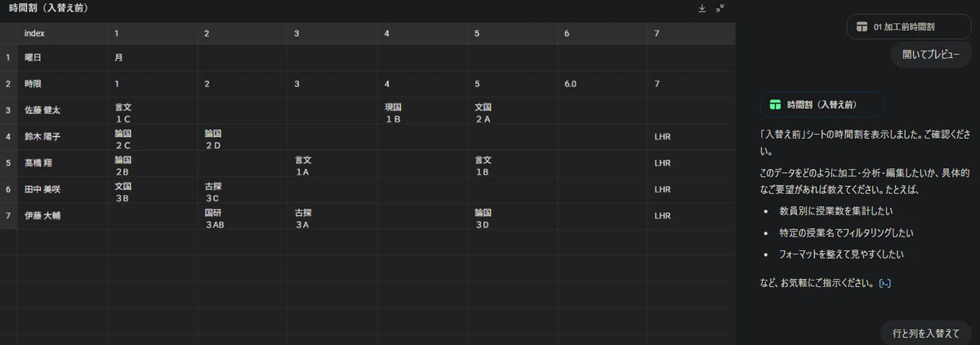980x345 pixels.
Task: Click the cell showing 6.0
Action: [603, 84]
